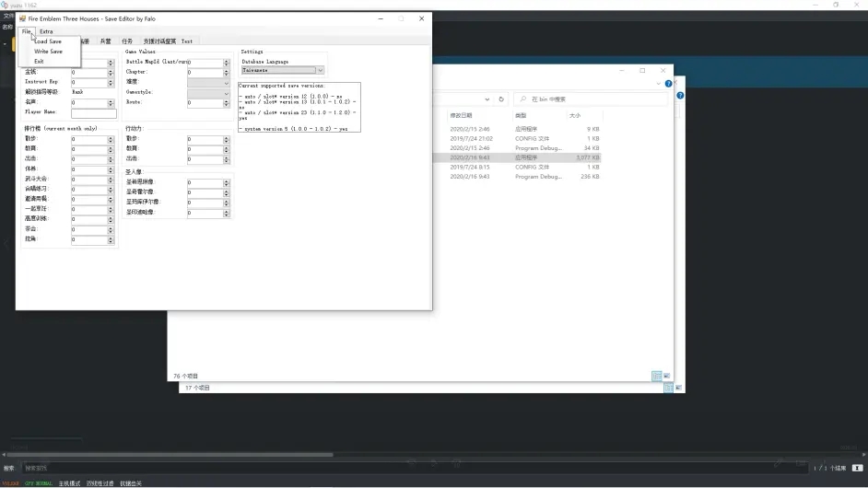Select Exit in the File menu
The height and width of the screenshot is (488, 868).
tap(39, 62)
